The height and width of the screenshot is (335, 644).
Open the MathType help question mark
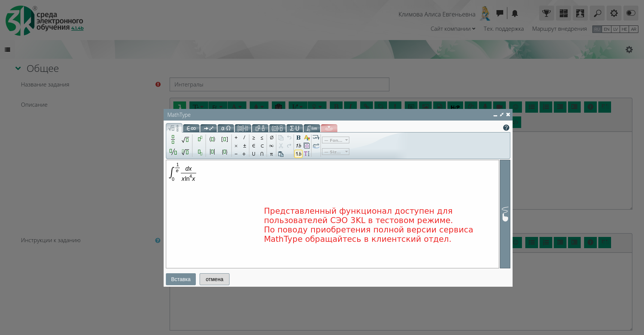tap(506, 128)
